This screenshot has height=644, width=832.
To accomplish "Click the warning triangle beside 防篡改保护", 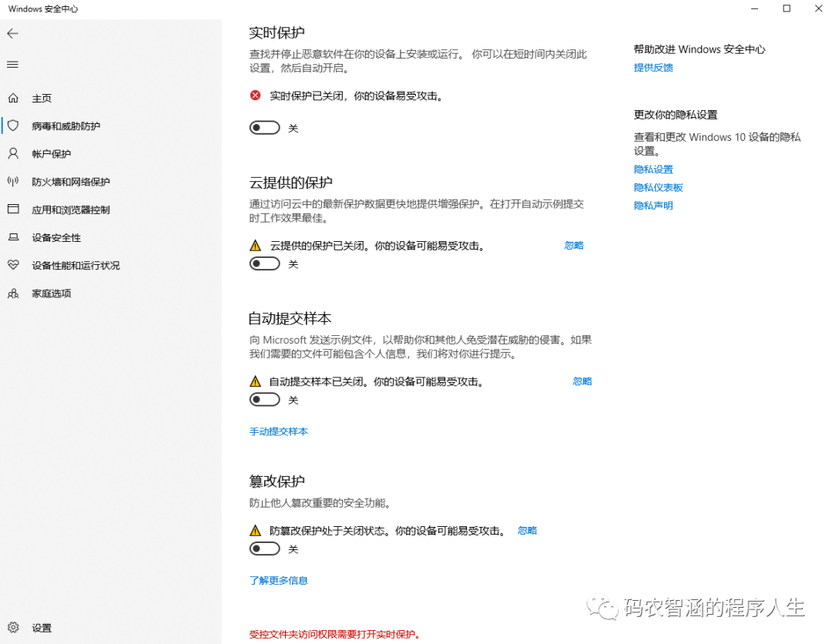I will point(255,531).
